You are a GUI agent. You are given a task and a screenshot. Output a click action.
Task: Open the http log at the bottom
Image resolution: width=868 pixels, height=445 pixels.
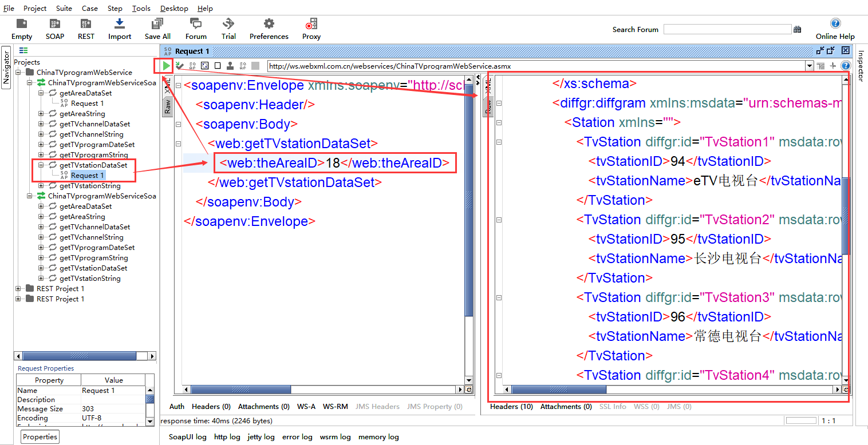click(x=227, y=437)
